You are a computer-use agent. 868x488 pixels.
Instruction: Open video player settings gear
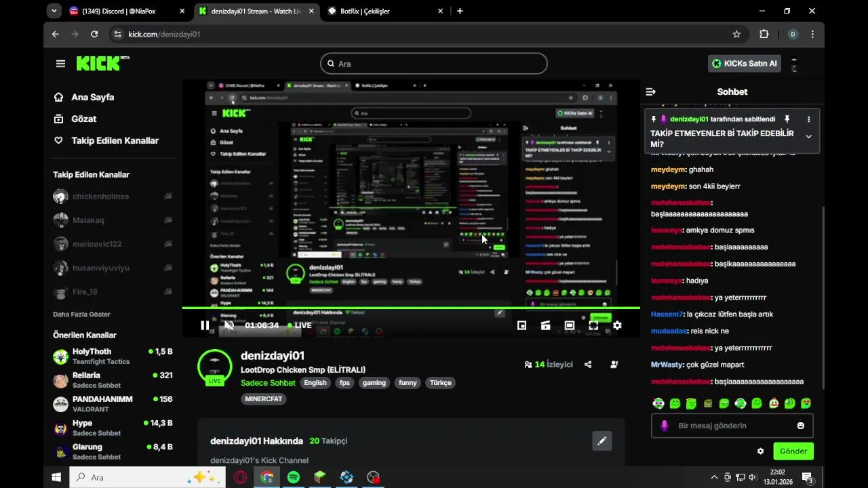pyautogui.click(x=617, y=325)
